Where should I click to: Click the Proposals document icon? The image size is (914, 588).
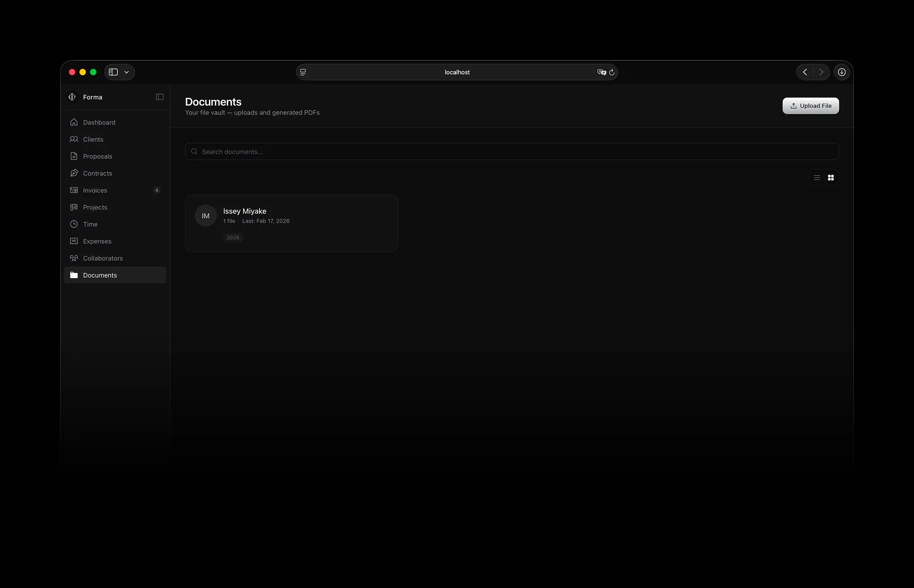74,157
